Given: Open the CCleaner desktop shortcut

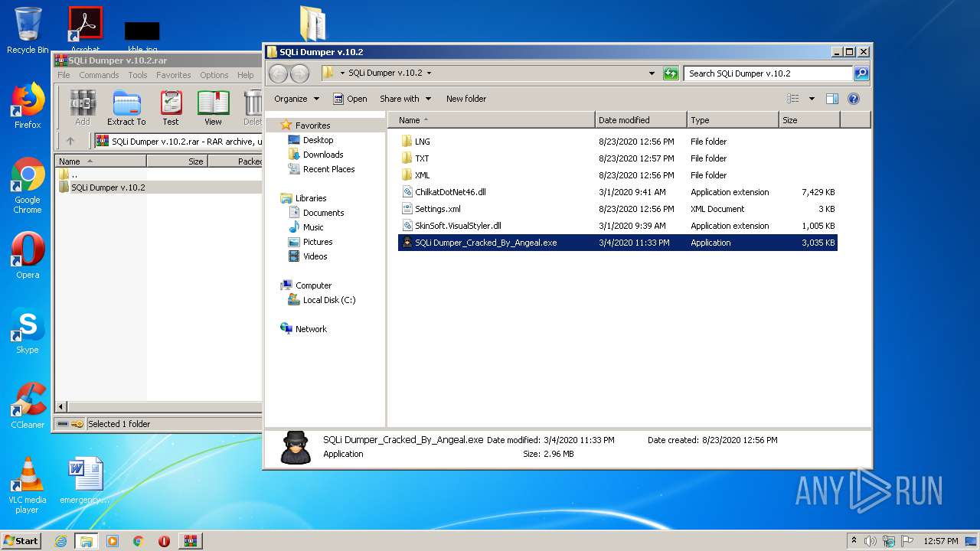Looking at the screenshot, I should coord(28,406).
